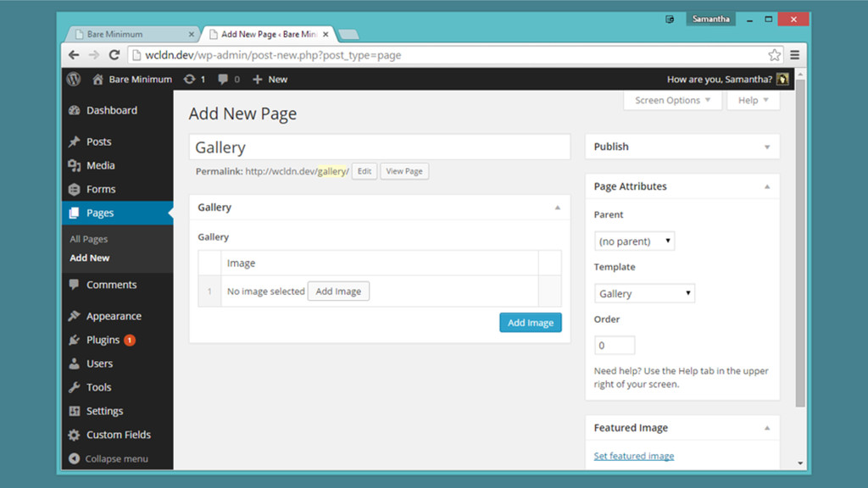868x488 pixels.
Task: Click the home icon beside Bare Minimum
Action: point(97,79)
